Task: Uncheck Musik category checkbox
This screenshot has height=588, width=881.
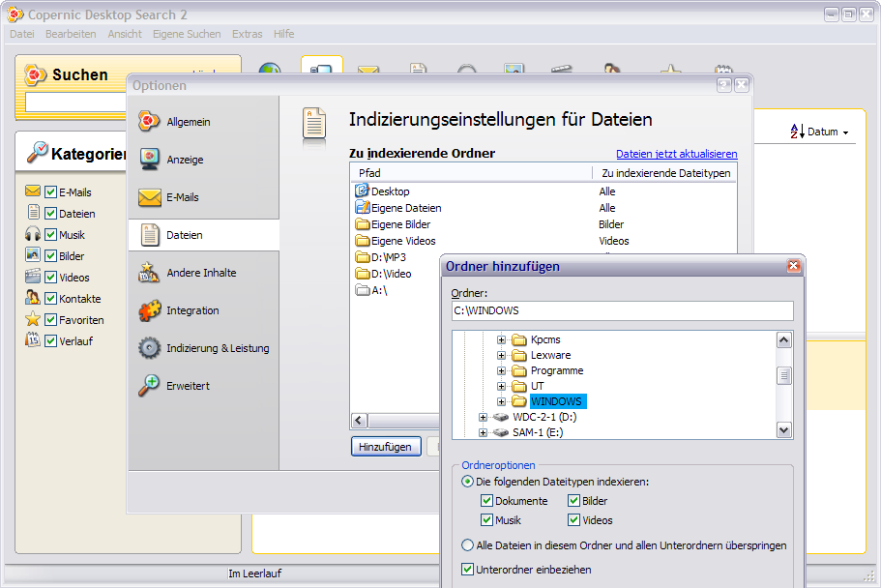Action: point(50,234)
